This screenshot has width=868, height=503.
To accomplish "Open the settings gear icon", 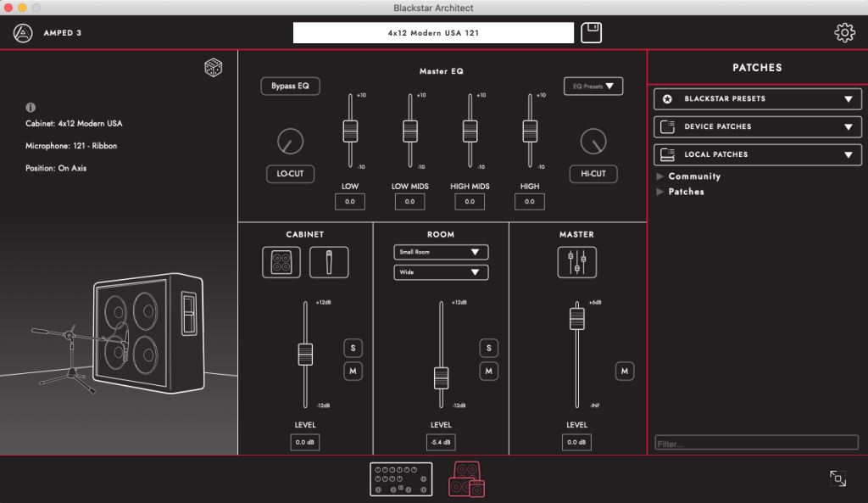I will pos(844,33).
